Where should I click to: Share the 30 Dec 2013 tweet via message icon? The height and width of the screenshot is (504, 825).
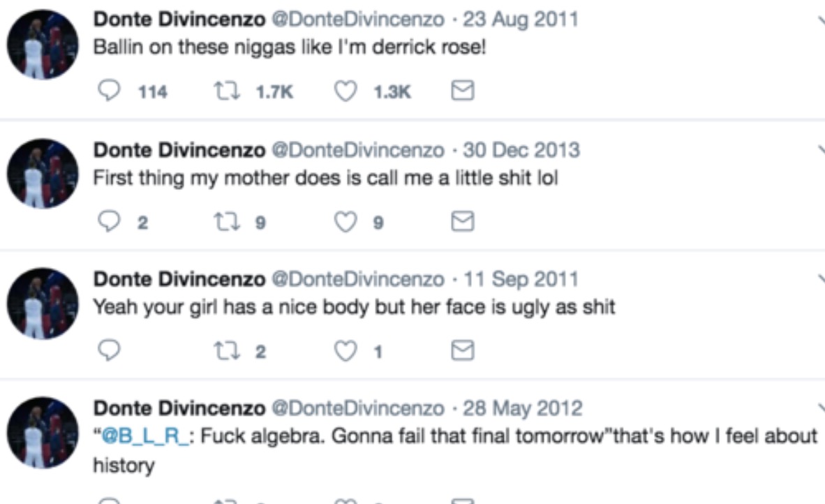coord(464,222)
